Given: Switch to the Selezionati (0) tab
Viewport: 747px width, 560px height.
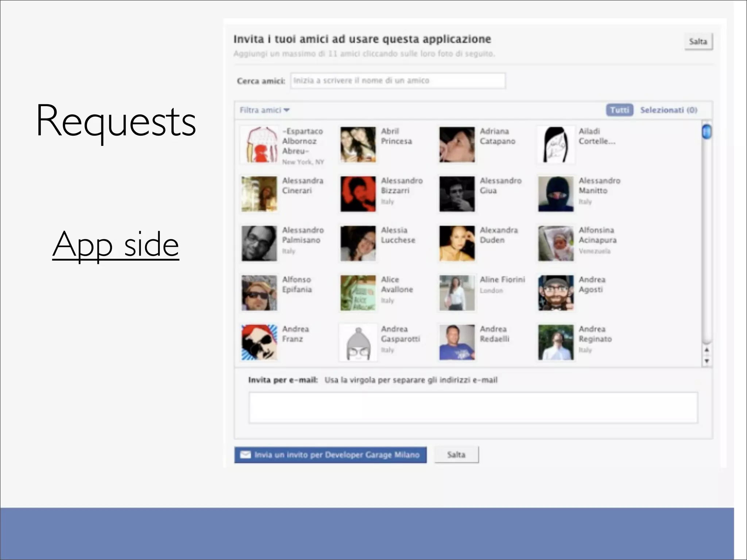Looking at the screenshot, I should pos(669,110).
